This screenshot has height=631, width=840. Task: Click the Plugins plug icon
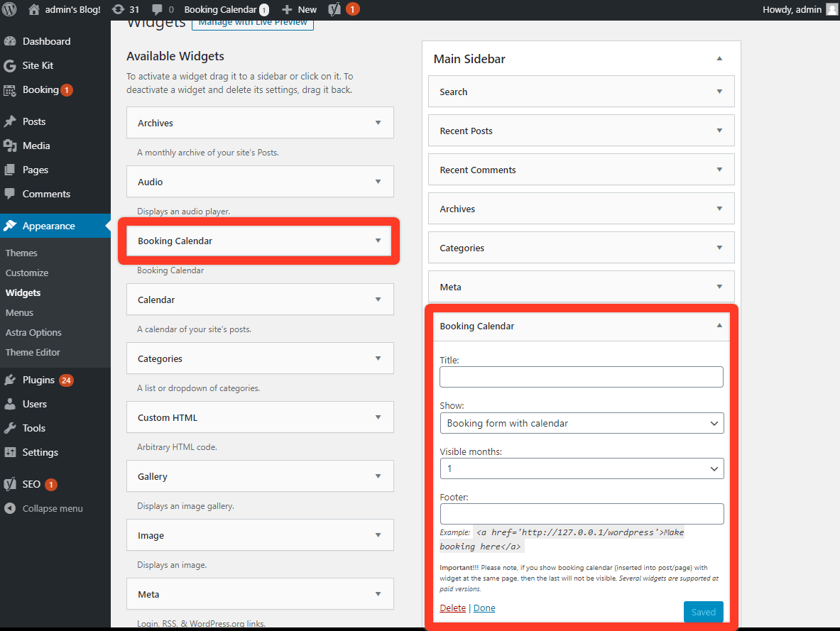tap(10, 380)
